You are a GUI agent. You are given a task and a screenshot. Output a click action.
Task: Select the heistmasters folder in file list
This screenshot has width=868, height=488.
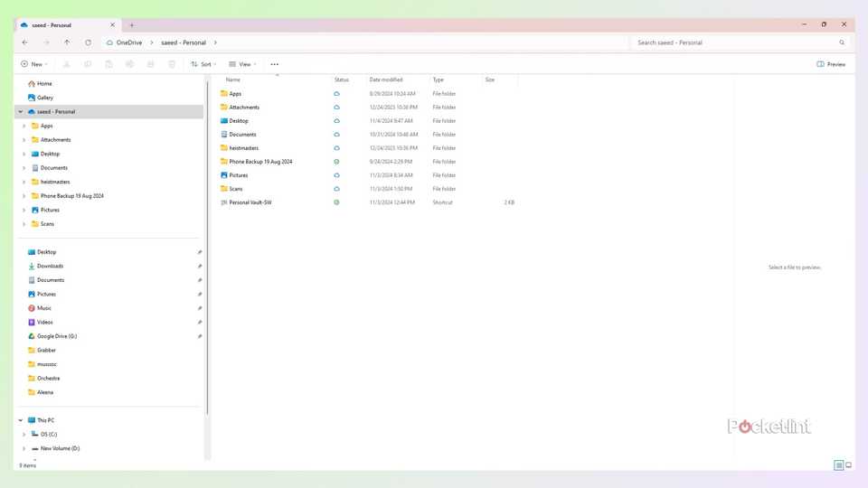tap(243, 148)
